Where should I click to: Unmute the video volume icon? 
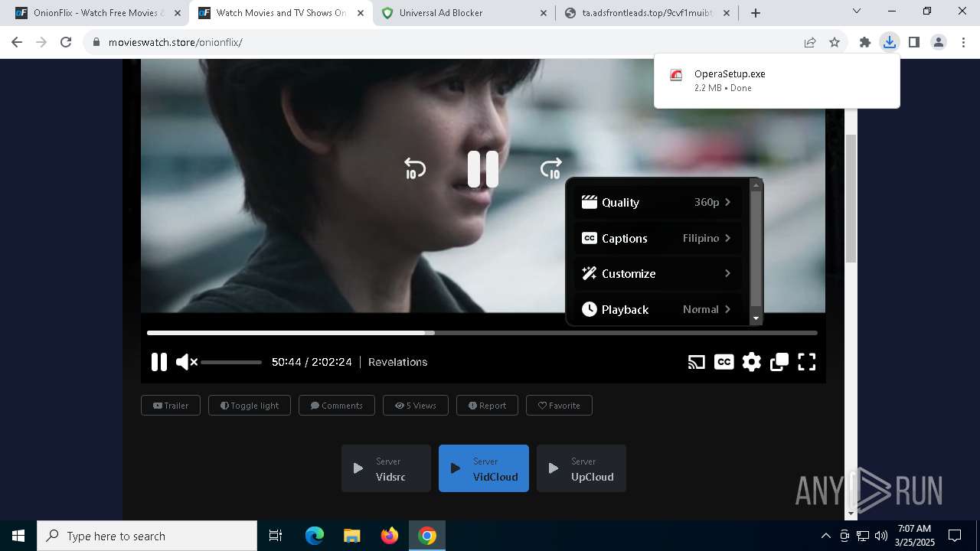pos(186,362)
